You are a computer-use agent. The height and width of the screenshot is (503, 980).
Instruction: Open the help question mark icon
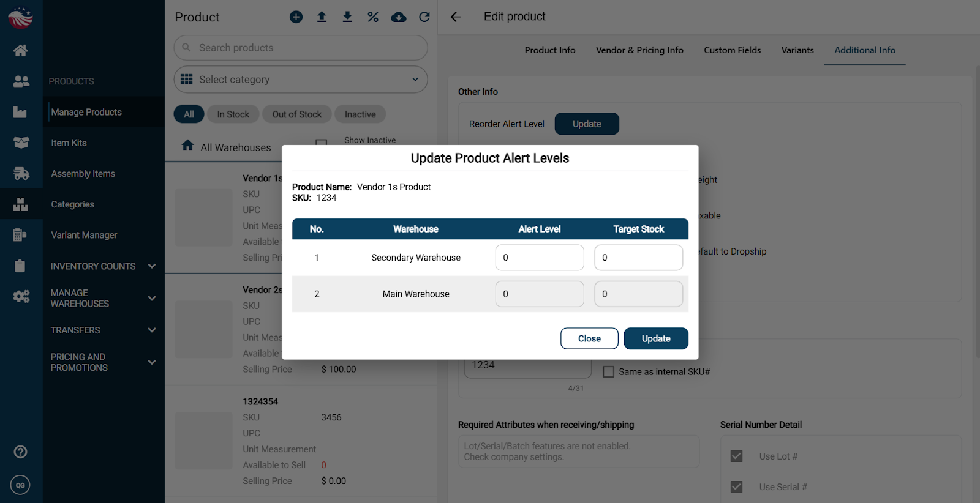pos(20,452)
